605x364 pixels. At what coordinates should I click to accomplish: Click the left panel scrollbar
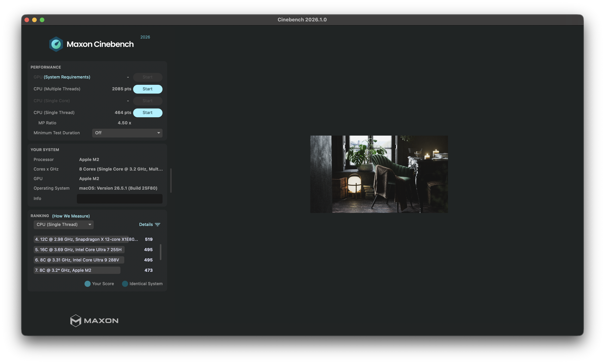pos(171,180)
